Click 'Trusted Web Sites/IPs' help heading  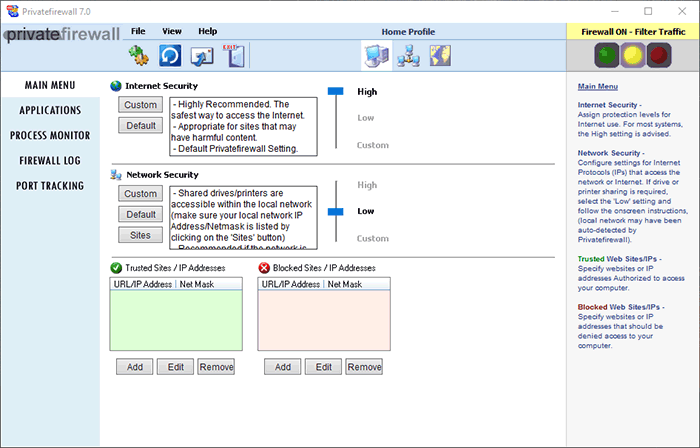pyautogui.click(x=619, y=259)
